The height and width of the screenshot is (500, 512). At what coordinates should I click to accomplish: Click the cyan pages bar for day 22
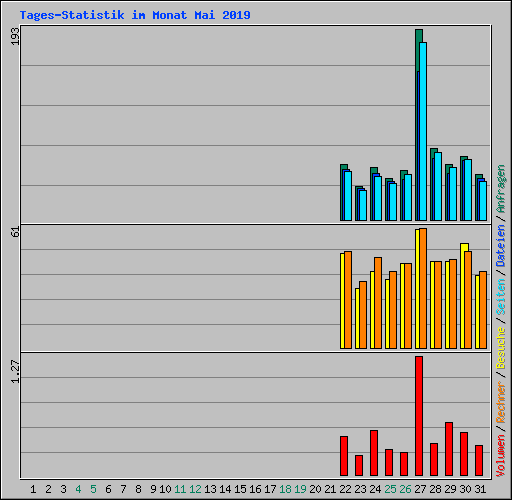point(348,196)
